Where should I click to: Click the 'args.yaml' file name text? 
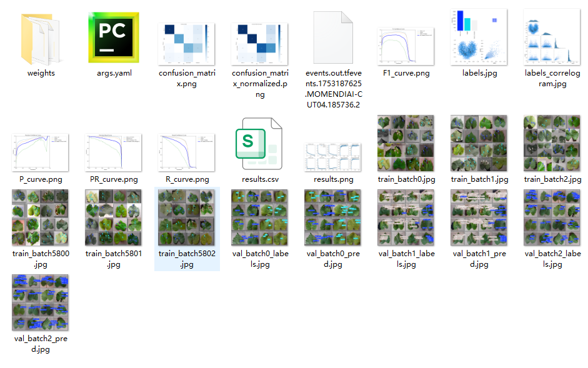(x=114, y=73)
